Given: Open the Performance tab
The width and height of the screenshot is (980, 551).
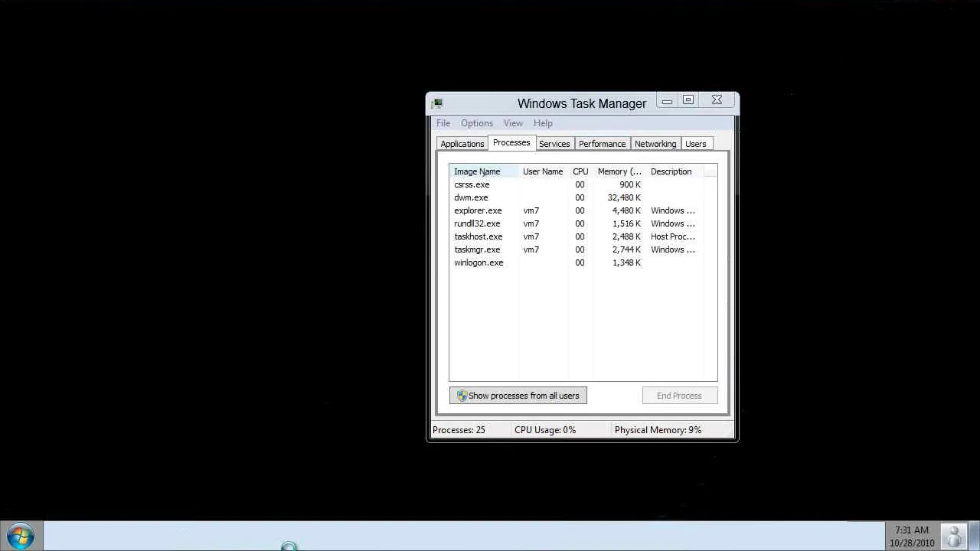Looking at the screenshot, I should pyautogui.click(x=602, y=144).
